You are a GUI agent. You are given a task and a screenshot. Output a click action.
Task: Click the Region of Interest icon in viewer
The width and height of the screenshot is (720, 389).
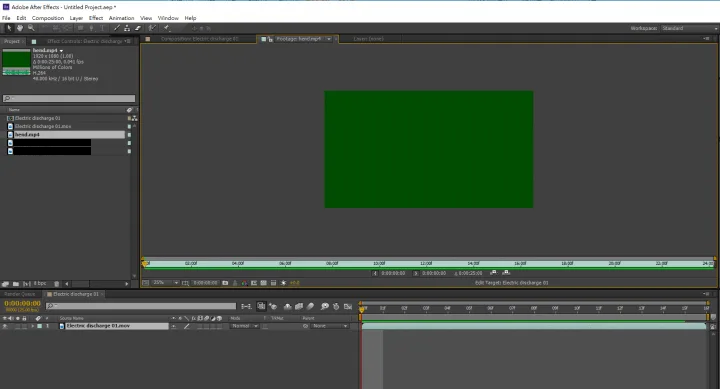pyautogui.click(x=253, y=283)
